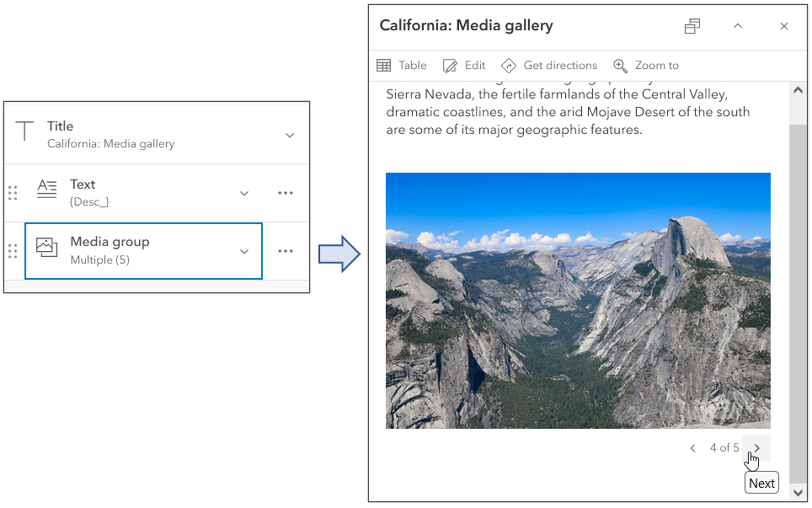Click 'California: Media gallery' under Title
The height and width of the screenshot is (508, 812).
(x=111, y=143)
